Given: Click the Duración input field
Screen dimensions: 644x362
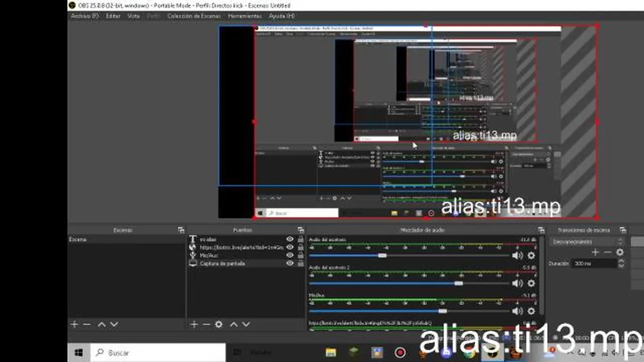Looking at the screenshot, I should (595, 263).
